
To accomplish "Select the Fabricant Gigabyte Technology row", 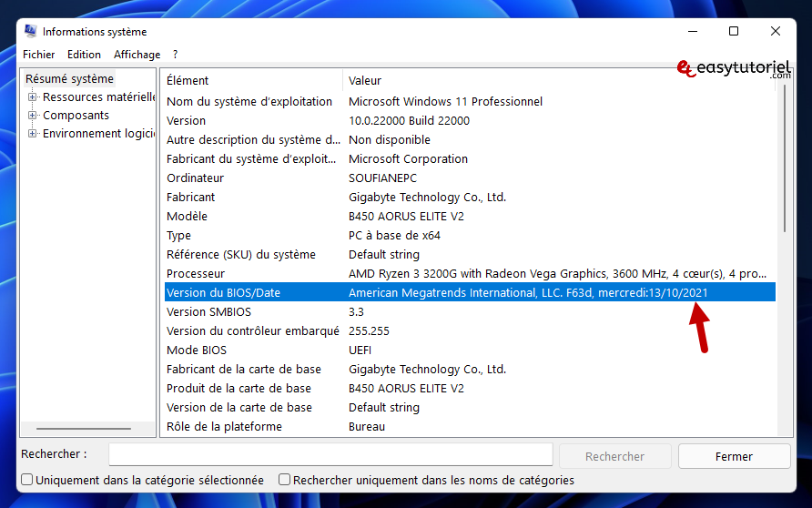I will click(470, 198).
